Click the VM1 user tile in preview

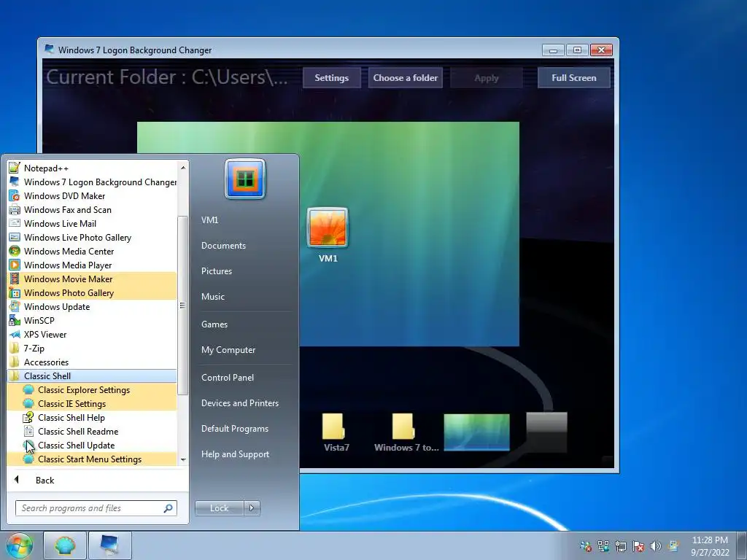point(328,236)
